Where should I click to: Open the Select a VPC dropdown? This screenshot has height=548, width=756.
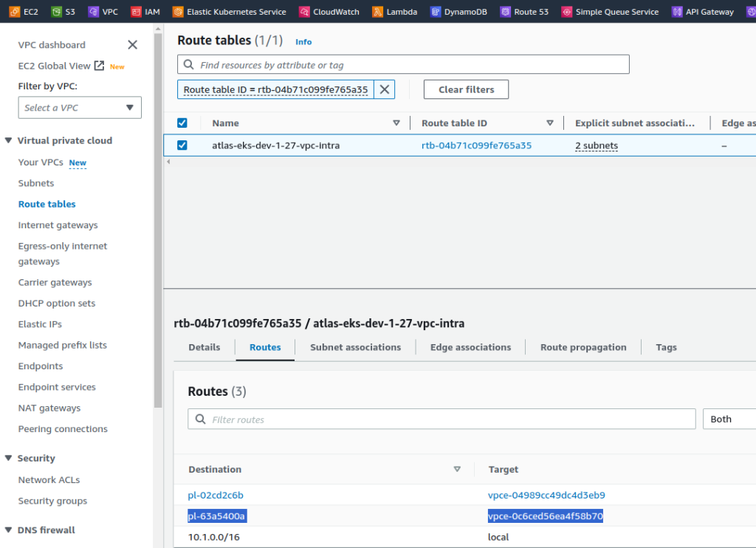point(79,107)
